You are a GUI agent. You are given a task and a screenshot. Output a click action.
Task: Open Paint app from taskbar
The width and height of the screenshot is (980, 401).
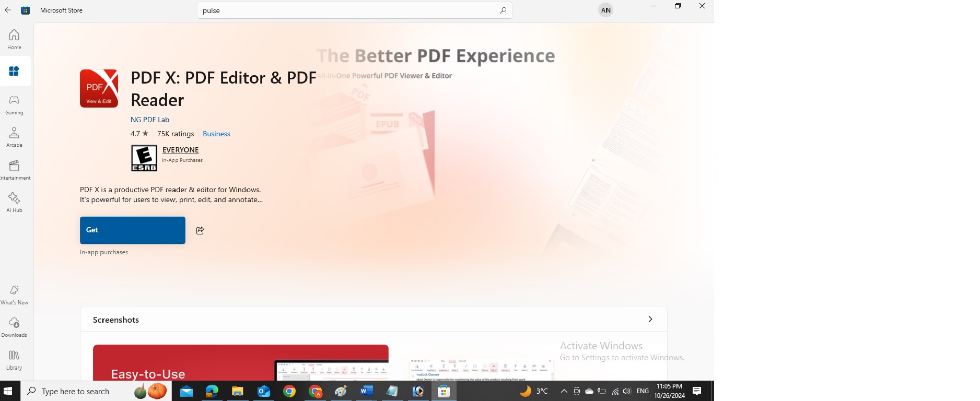[341, 391]
